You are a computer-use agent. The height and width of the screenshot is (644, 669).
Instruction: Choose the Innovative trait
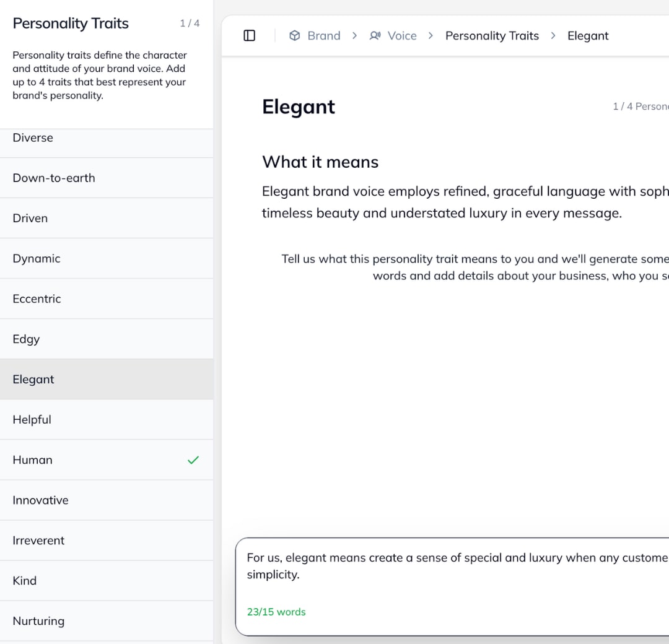pyautogui.click(x=41, y=500)
